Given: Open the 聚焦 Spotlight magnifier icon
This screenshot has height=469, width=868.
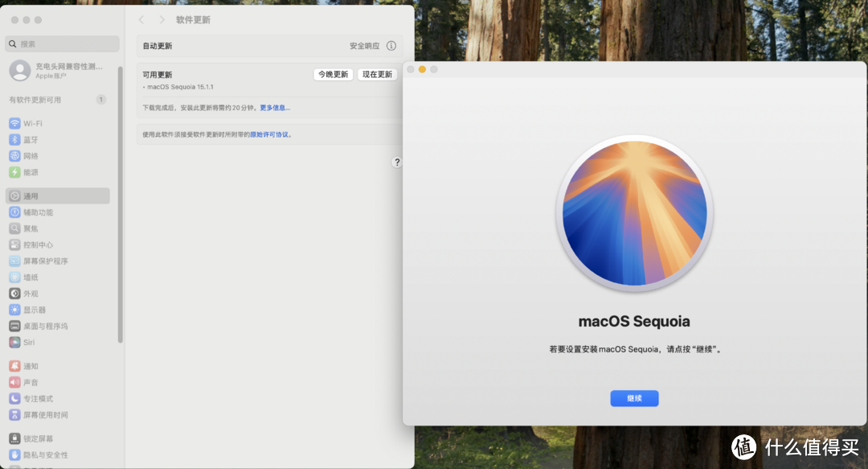Looking at the screenshot, I should coord(15,228).
